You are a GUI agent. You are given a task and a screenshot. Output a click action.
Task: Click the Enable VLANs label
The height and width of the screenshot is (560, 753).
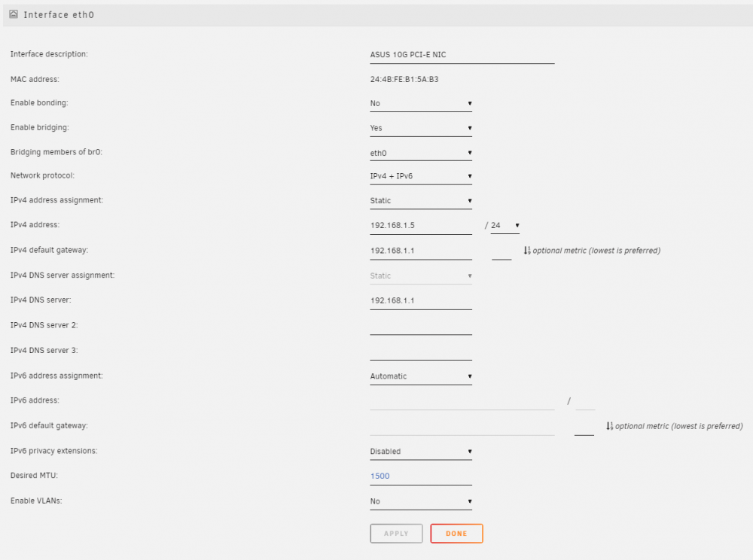(x=36, y=501)
